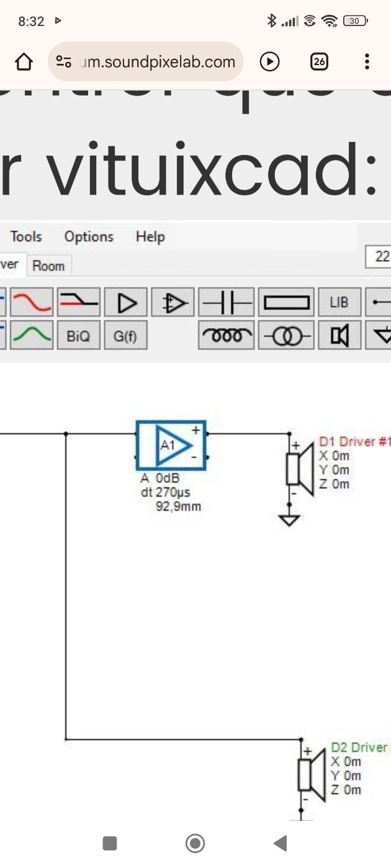Image resolution: width=391 pixels, height=868 pixels.
Task: Switch to the Room tab
Action: [48, 266]
